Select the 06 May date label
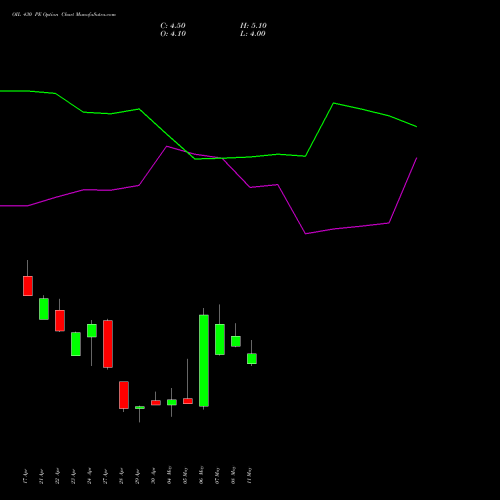The width and height of the screenshot is (500, 500). pos(202,475)
